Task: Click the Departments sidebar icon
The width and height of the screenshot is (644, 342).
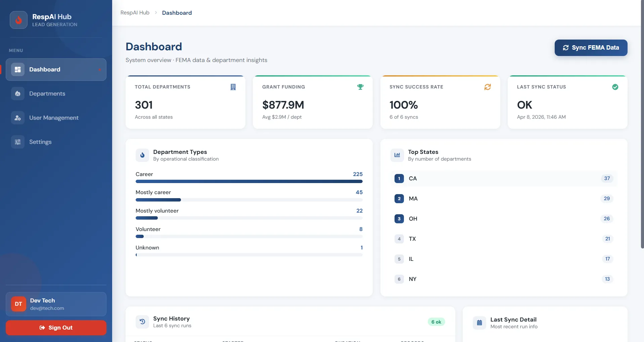Action: tap(18, 94)
